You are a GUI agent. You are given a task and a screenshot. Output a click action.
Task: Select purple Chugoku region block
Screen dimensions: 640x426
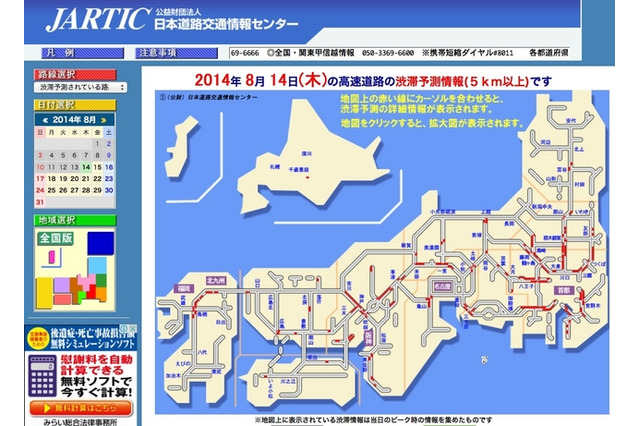(62, 285)
